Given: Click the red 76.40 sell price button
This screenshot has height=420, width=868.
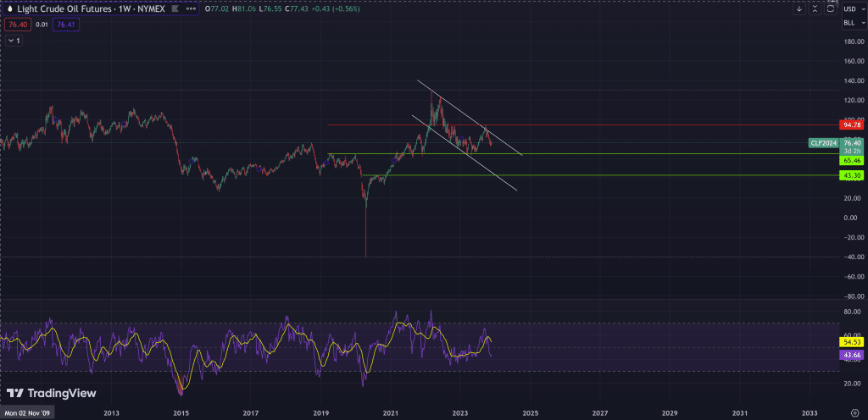Looking at the screenshot, I should coord(15,25).
